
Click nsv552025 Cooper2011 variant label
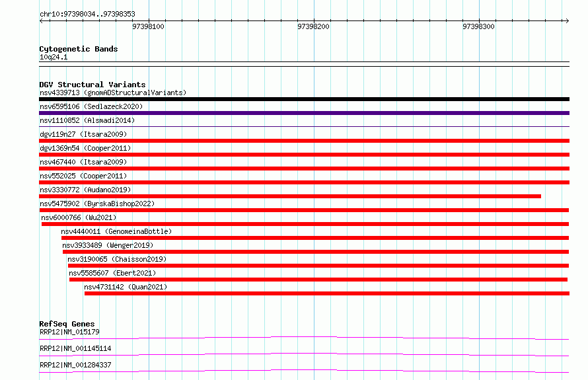(x=83, y=176)
